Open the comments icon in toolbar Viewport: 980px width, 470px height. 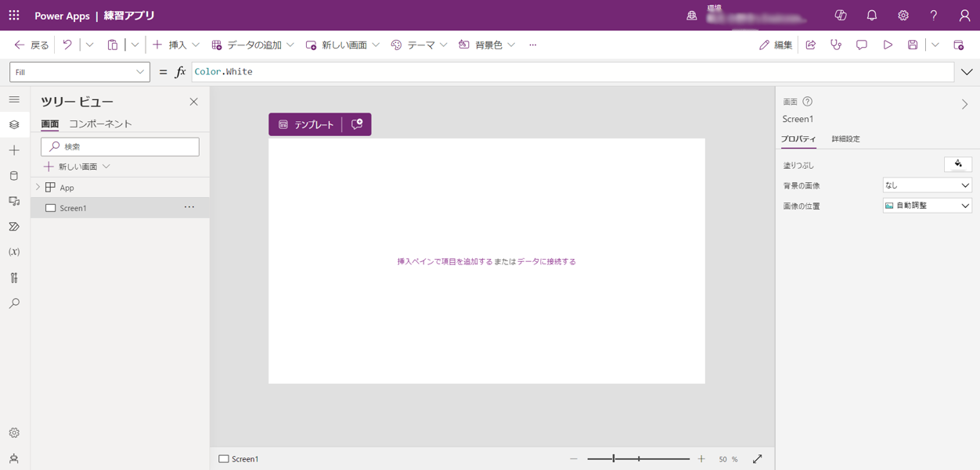pyautogui.click(x=862, y=45)
